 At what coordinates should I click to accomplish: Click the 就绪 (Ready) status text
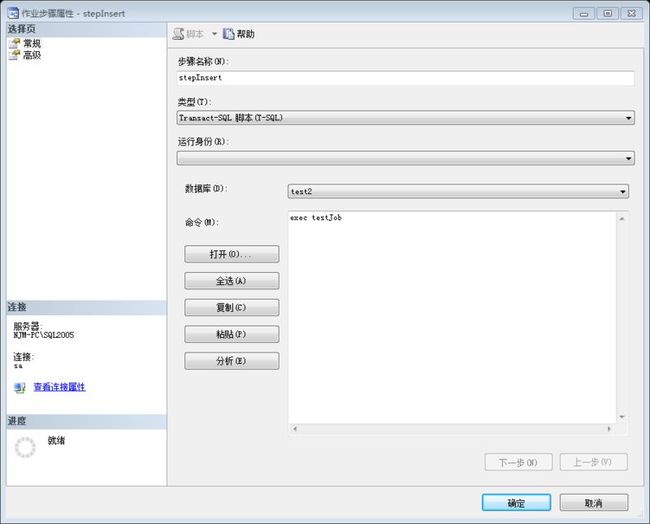click(56, 440)
